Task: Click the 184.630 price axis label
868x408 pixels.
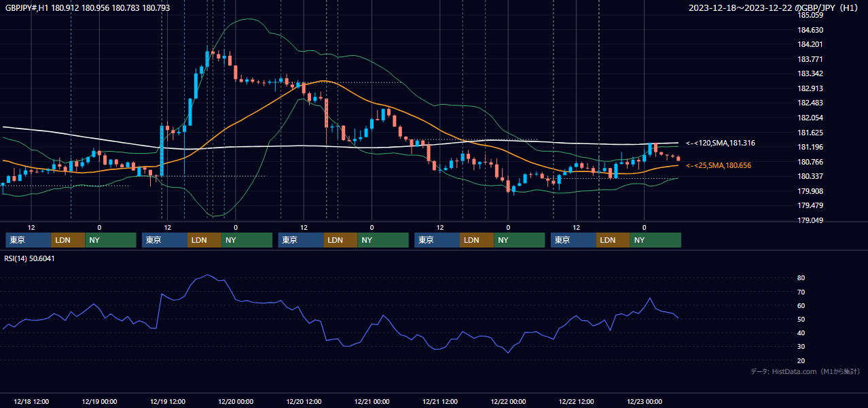Action: tap(810, 30)
